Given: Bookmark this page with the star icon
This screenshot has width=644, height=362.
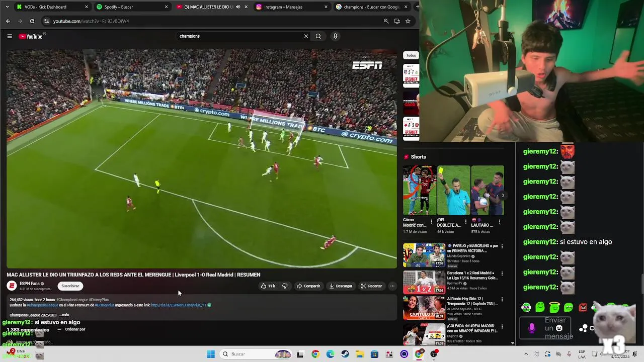Looking at the screenshot, I should click(408, 21).
